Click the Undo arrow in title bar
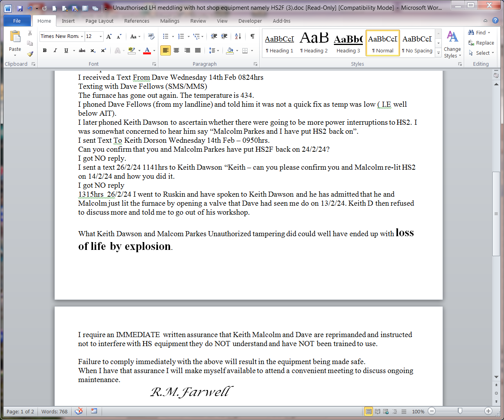The image size is (504, 420). tap(30, 8)
